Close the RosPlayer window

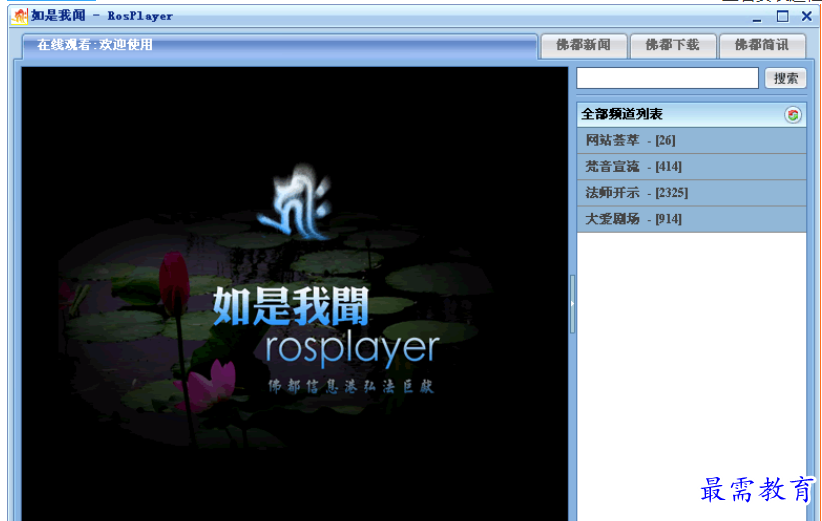pos(807,16)
